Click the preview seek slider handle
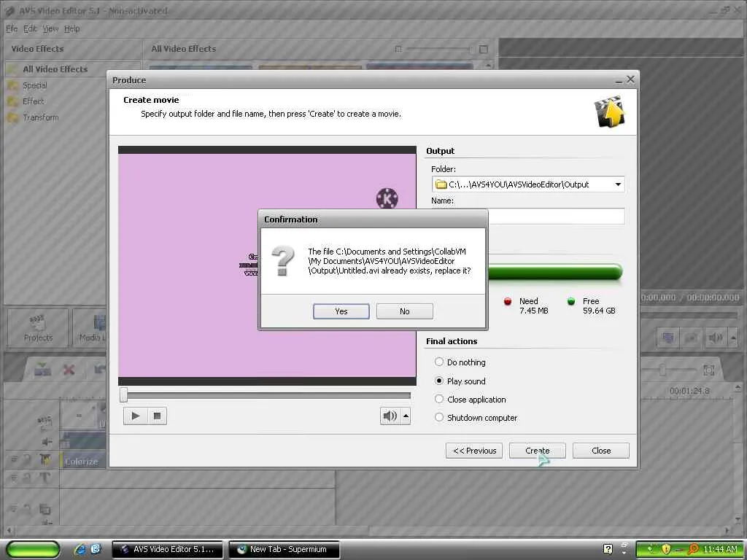 pos(124,394)
